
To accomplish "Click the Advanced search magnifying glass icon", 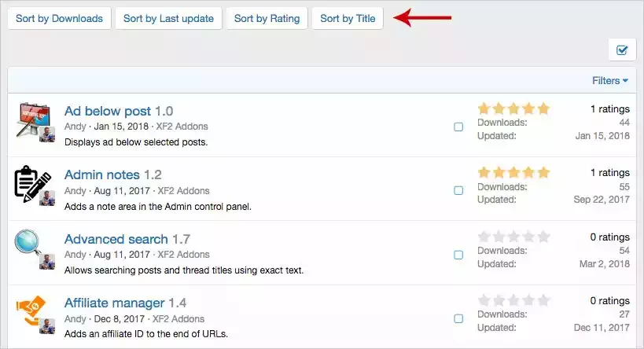I will [x=28, y=243].
